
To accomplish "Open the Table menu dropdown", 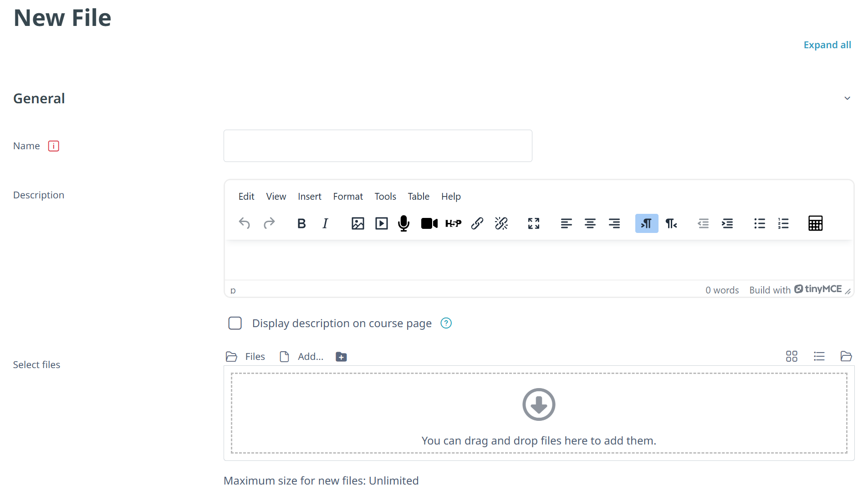I will (x=419, y=197).
